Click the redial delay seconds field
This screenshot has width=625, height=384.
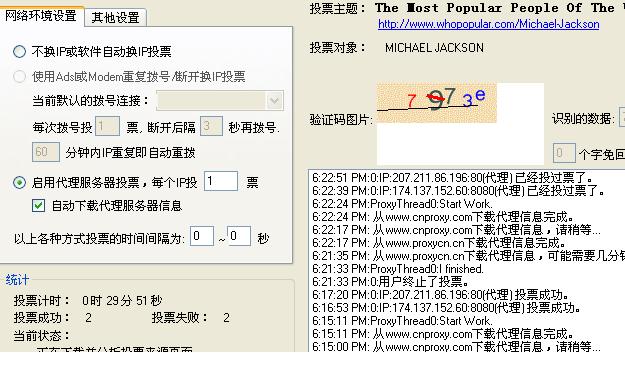click(x=211, y=126)
